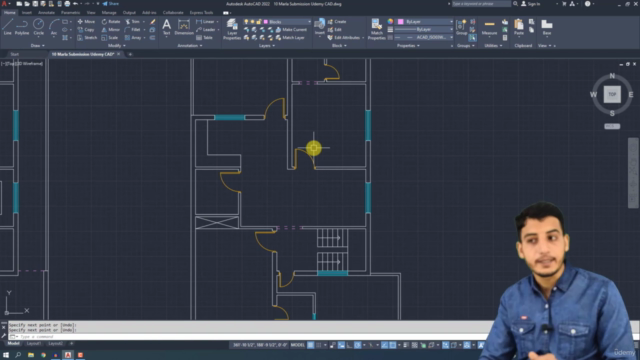Toggle object snap tracking in status bar
The image size is (640, 360).
384,345
